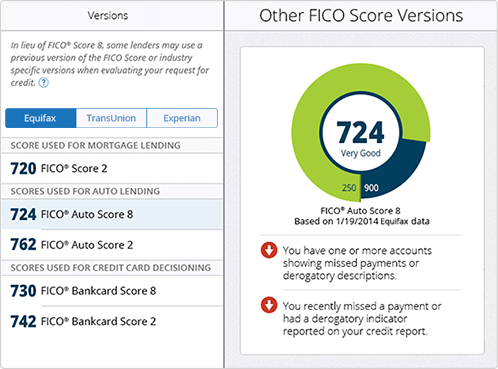Click the In lieu of FICO Score 8 note
The width and height of the screenshot is (498, 369).
[x=110, y=63]
